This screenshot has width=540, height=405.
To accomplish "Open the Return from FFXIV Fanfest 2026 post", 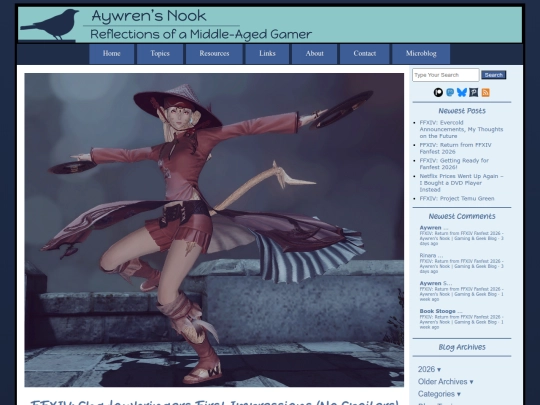I will click(x=455, y=148).
